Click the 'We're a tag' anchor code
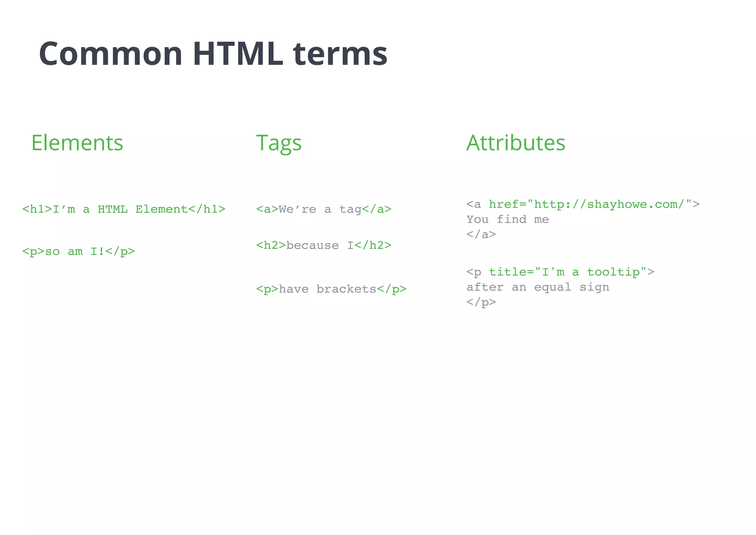The height and width of the screenshot is (535, 756). (324, 209)
